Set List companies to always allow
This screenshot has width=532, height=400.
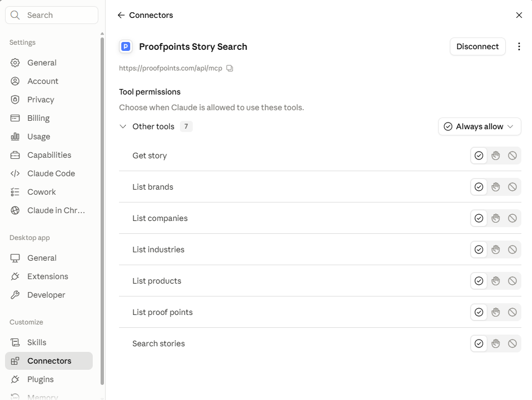pyautogui.click(x=479, y=218)
